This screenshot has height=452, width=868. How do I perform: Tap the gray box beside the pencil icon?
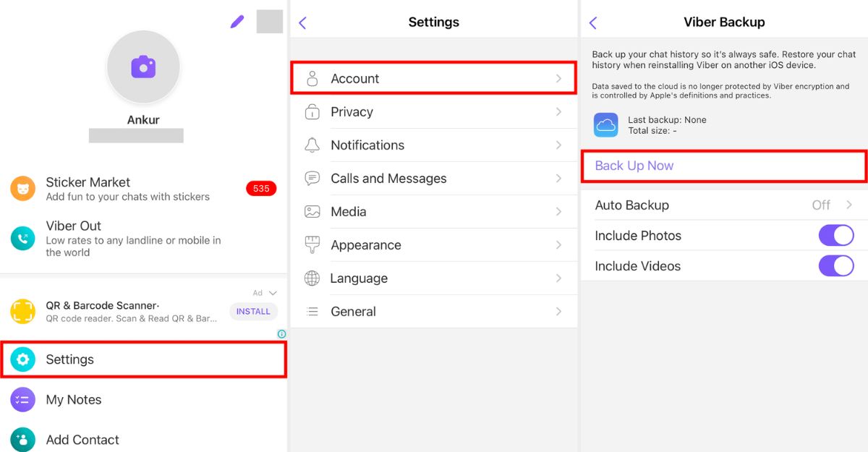pos(270,22)
